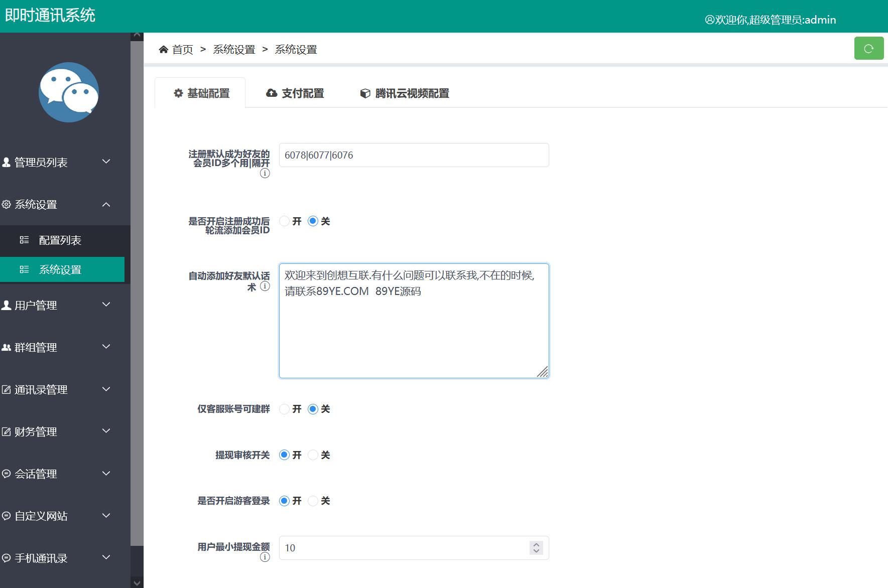Click list icon beside active 系统设置 submenu
Screen dimensions: 888x588
coord(24,269)
